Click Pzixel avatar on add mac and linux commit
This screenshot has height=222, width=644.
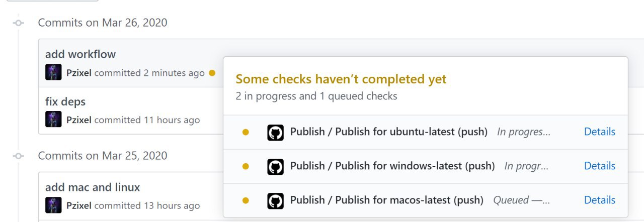[x=53, y=205]
